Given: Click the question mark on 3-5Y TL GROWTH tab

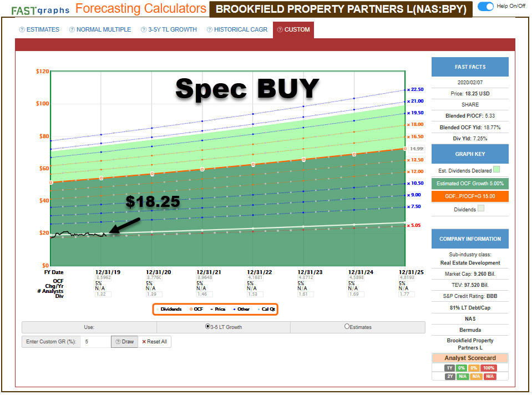Looking at the screenshot, I should coord(143,29).
